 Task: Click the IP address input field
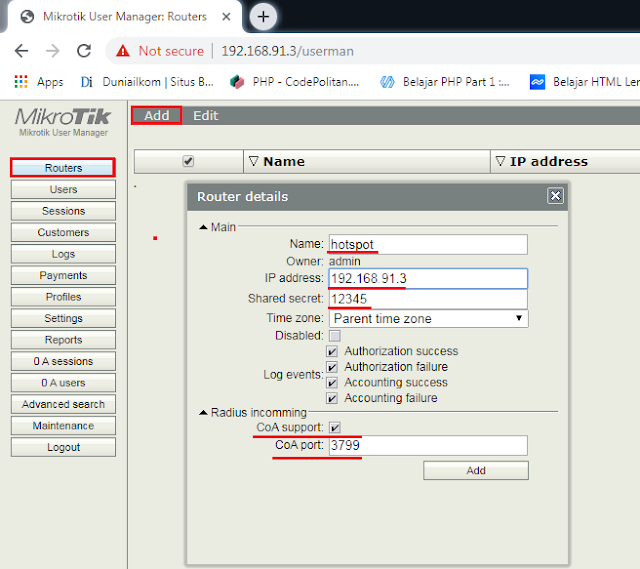428,278
